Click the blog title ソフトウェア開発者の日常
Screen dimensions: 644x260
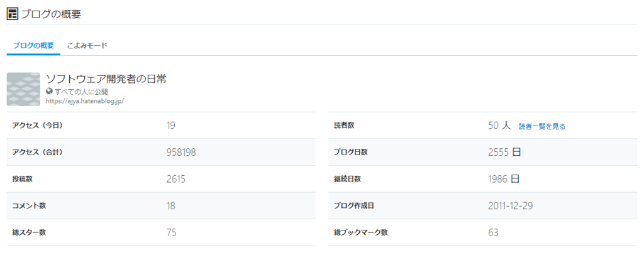pyautogui.click(x=106, y=79)
